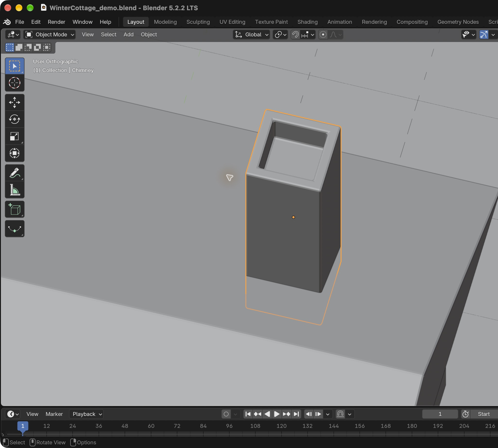The image size is (498, 448).
Task: Open the Add menu in viewport header
Action: [128, 35]
